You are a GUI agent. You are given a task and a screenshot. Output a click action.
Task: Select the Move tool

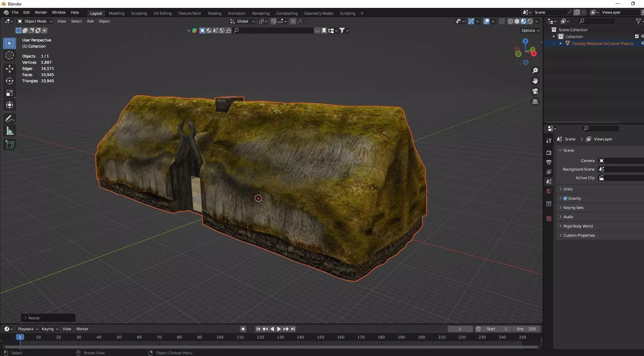click(x=10, y=69)
